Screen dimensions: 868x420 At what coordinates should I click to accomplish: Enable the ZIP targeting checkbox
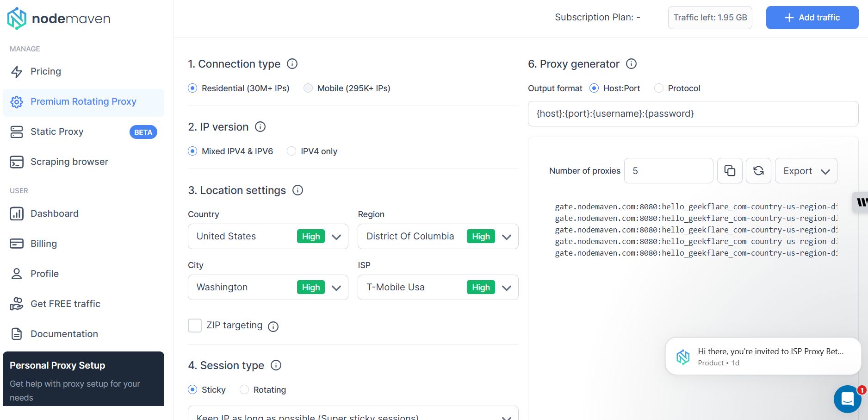pyautogui.click(x=195, y=326)
